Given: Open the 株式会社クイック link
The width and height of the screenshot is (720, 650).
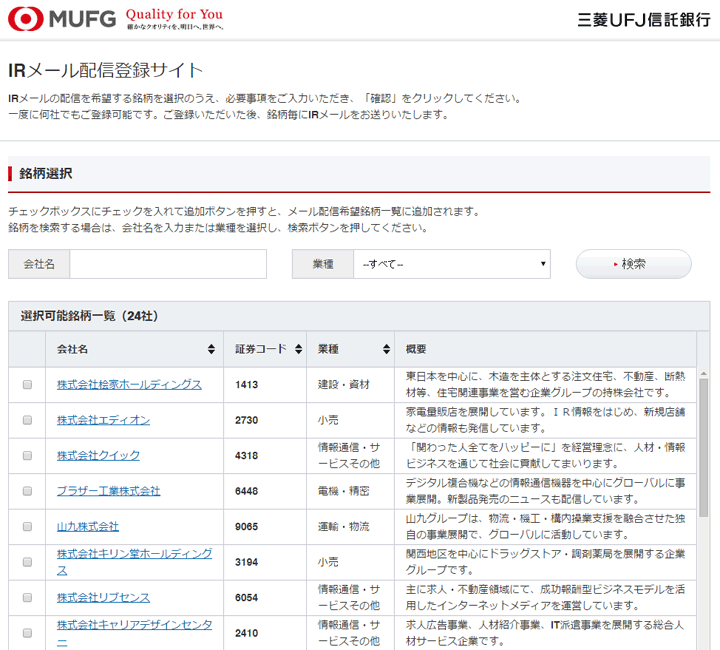Looking at the screenshot, I should (x=98, y=455).
